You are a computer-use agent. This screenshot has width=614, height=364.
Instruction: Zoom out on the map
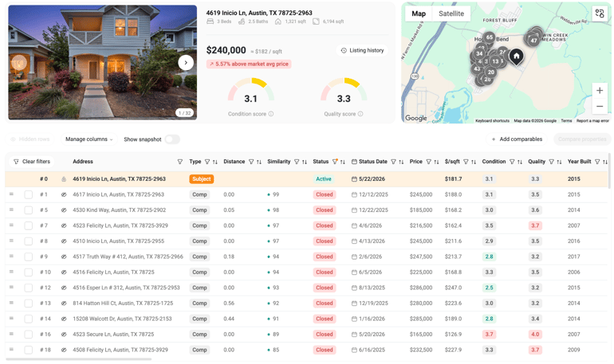tap(600, 107)
